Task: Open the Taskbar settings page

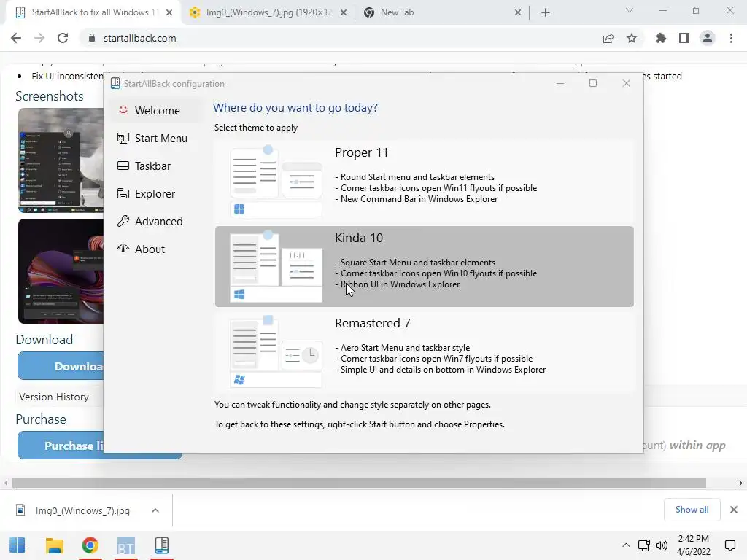Action: point(157,166)
